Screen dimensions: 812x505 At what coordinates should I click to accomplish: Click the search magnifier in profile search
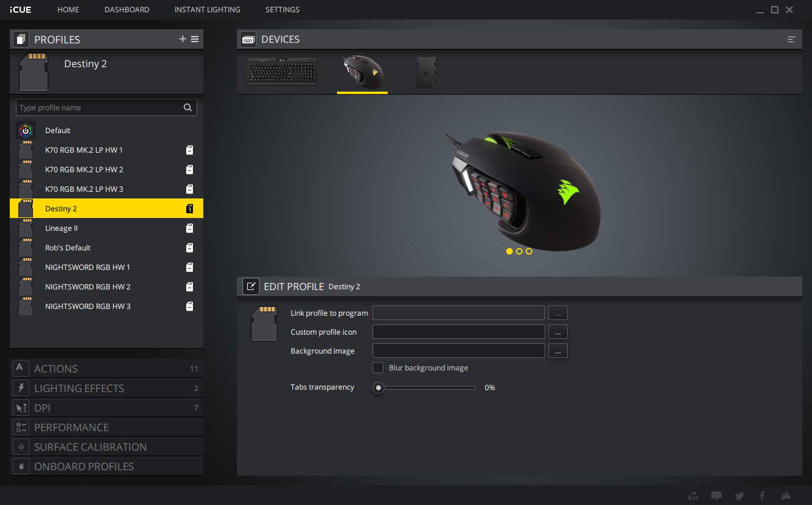(x=188, y=107)
